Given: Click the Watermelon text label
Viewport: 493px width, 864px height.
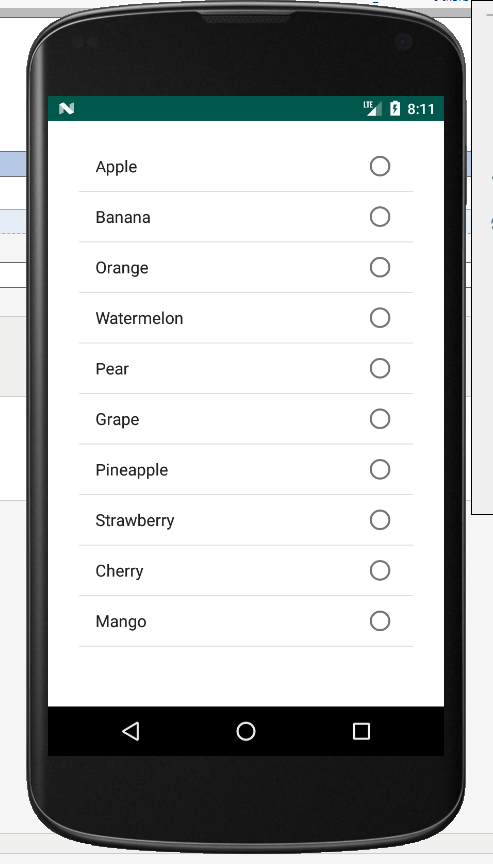Looking at the screenshot, I should [x=139, y=318].
